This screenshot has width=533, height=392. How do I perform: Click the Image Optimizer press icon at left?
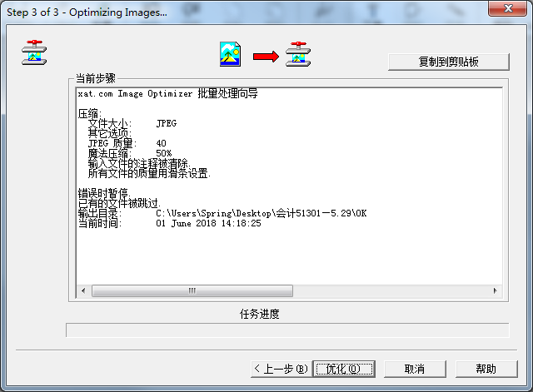(34, 52)
